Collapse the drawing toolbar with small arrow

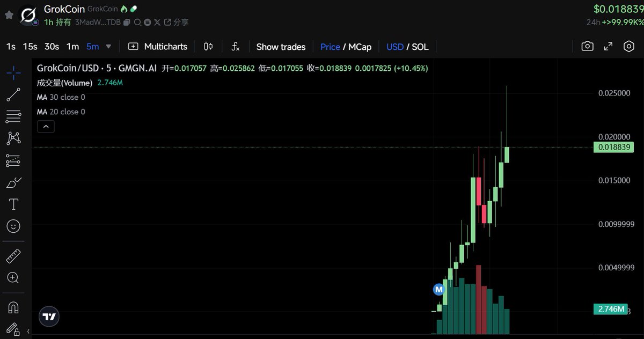(x=28, y=331)
